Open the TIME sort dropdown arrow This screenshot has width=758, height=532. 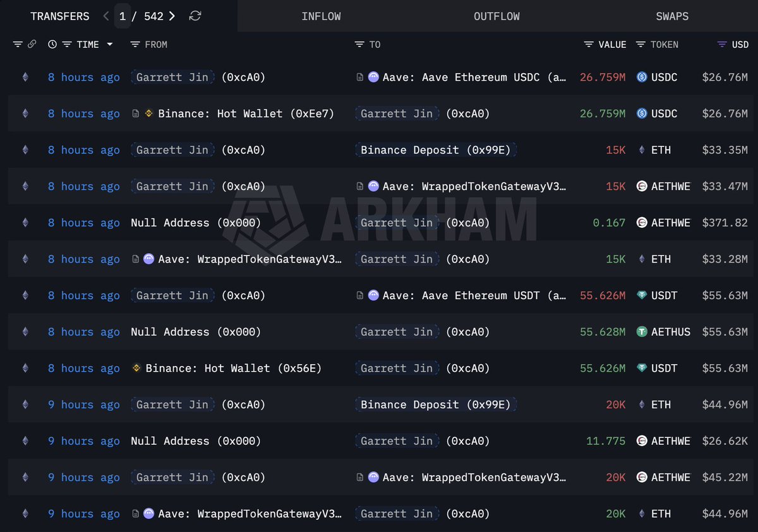coord(110,44)
